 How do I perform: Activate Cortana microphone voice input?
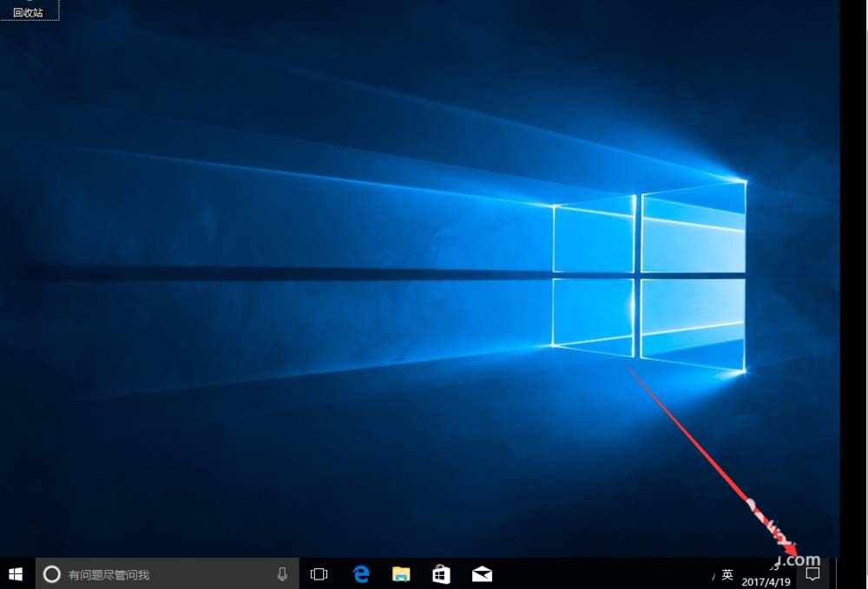coord(282,573)
